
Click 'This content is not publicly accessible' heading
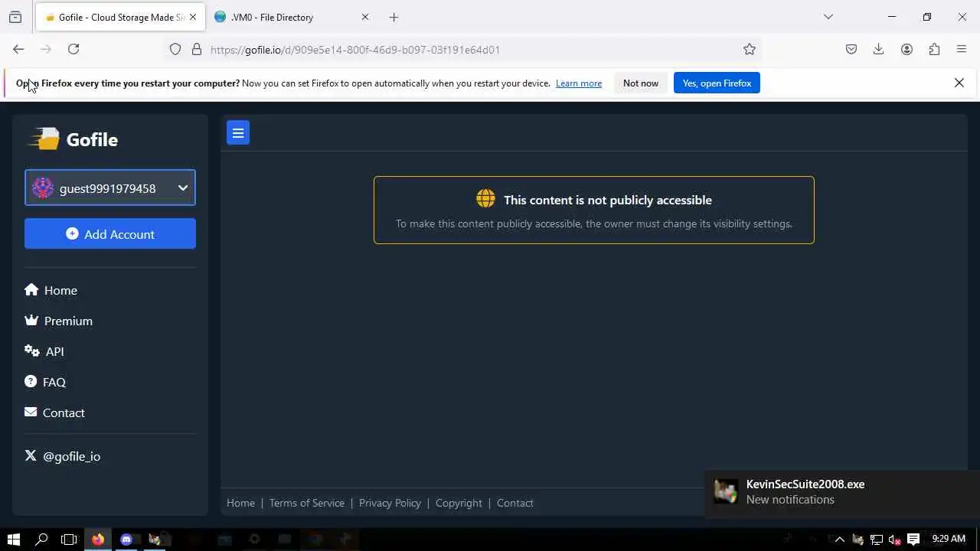(608, 200)
